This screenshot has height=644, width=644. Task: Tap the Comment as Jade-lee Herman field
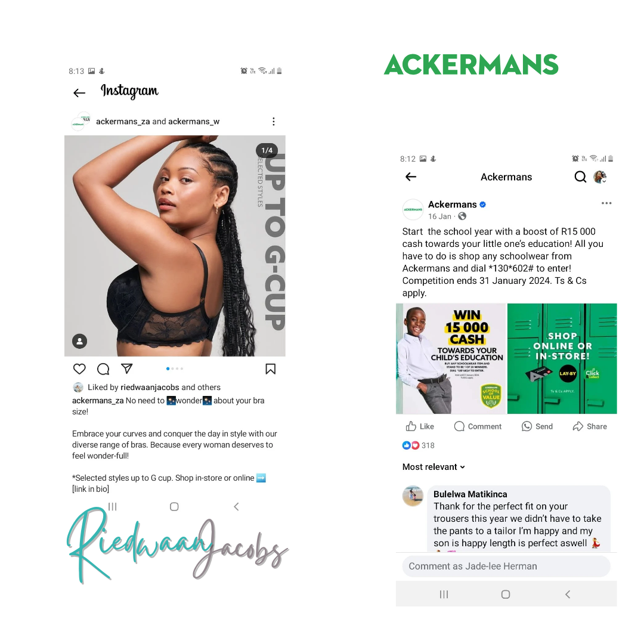pos(506,566)
